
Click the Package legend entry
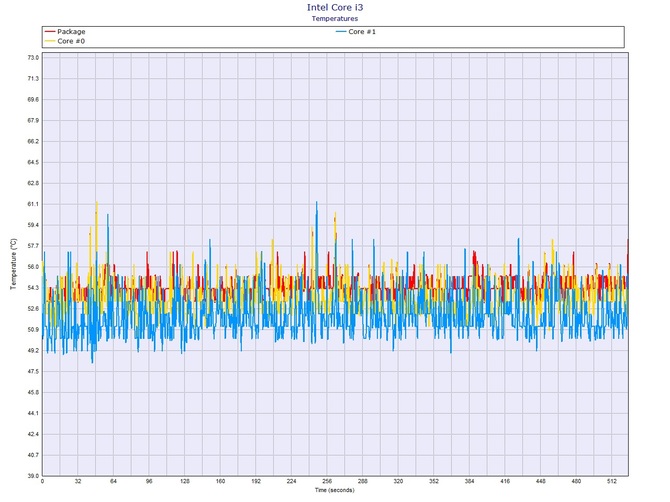[x=65, y=32]
